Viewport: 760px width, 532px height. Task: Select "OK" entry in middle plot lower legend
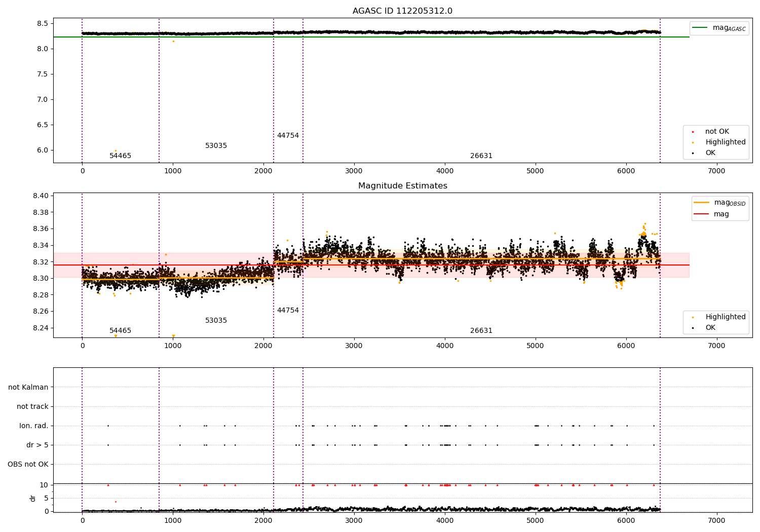coord(710,328)
